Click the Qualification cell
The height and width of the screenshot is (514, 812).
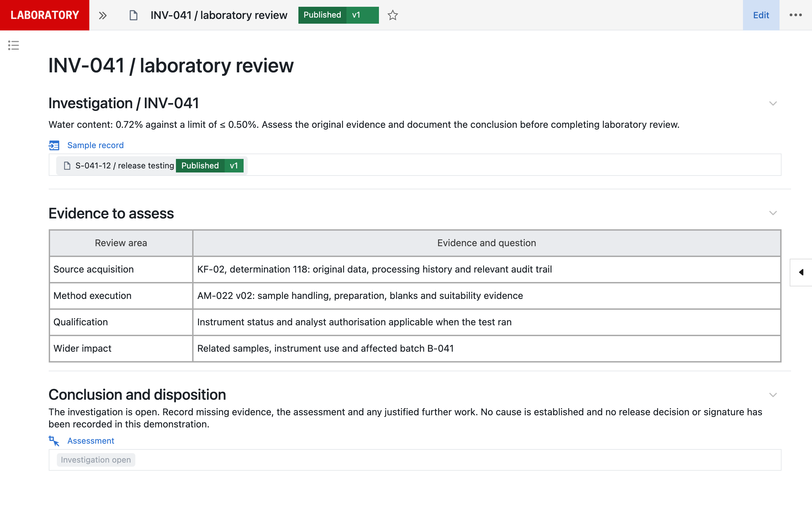(x=121, y=322)
